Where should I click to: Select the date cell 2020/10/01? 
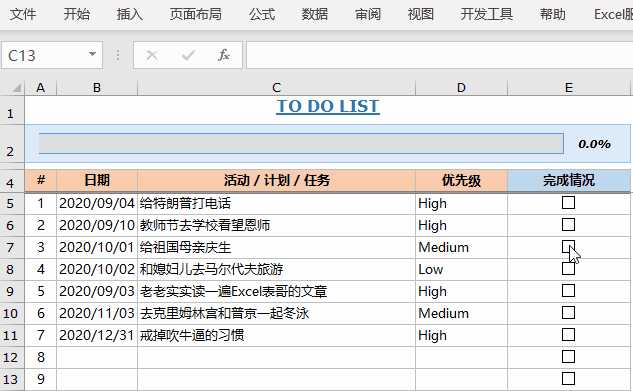tap(97, 247)
